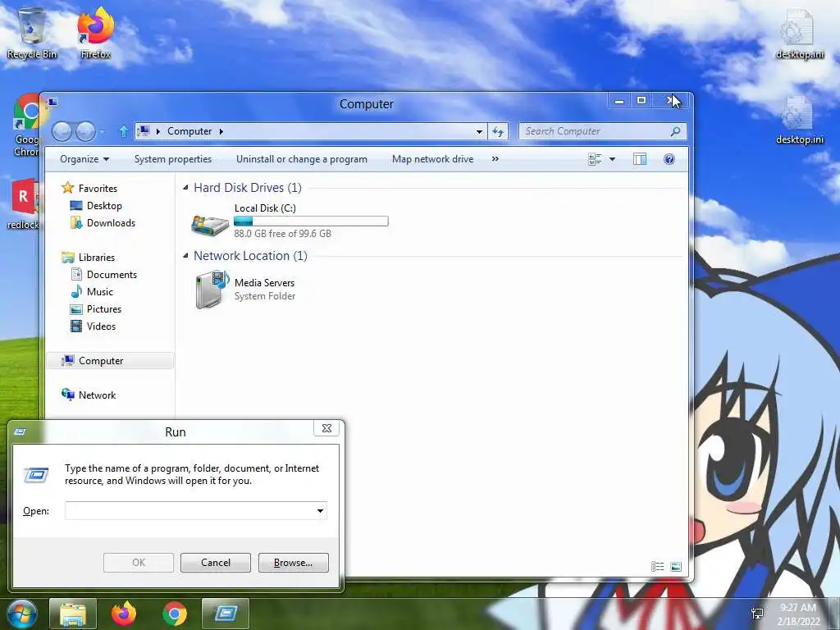
Task: Toggle the preview pane
Action: pos(640,159)
